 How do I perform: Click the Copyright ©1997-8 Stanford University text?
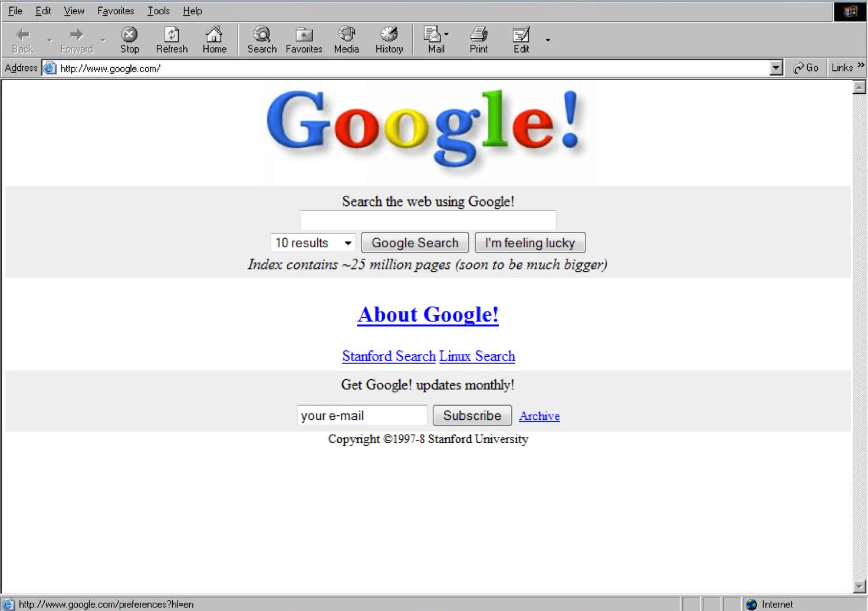(x=428, y=439)
